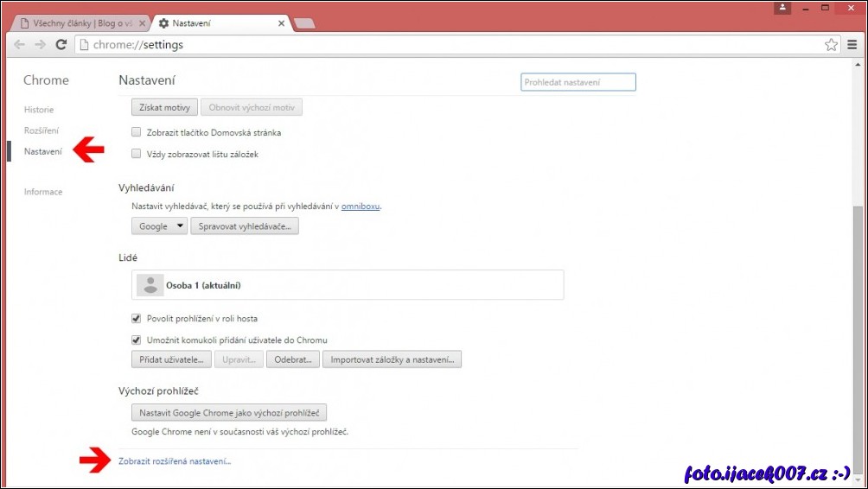The height and width of the screenshot is (489, 868).
Task: Click the vertical page scrollbar thumb
Action: [x=857, y=337]
